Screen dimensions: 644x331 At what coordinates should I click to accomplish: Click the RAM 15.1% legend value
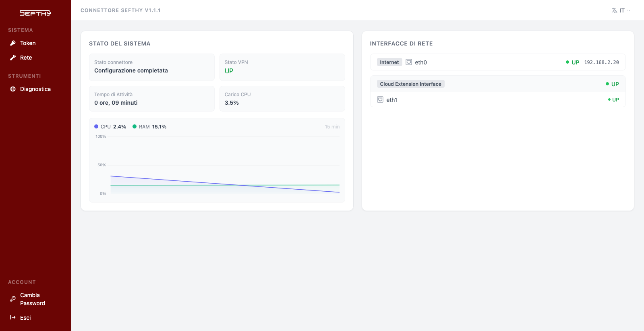coord(159,126)
